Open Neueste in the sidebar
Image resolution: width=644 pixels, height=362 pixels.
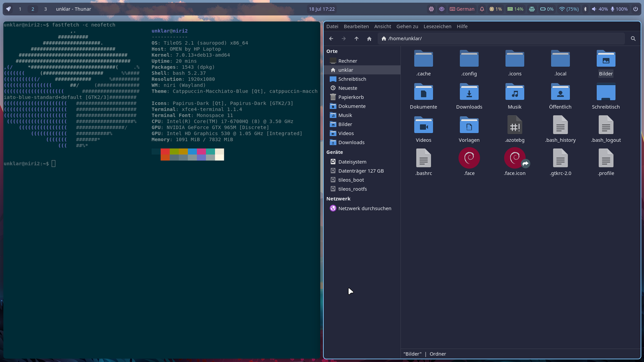point(362,88)
